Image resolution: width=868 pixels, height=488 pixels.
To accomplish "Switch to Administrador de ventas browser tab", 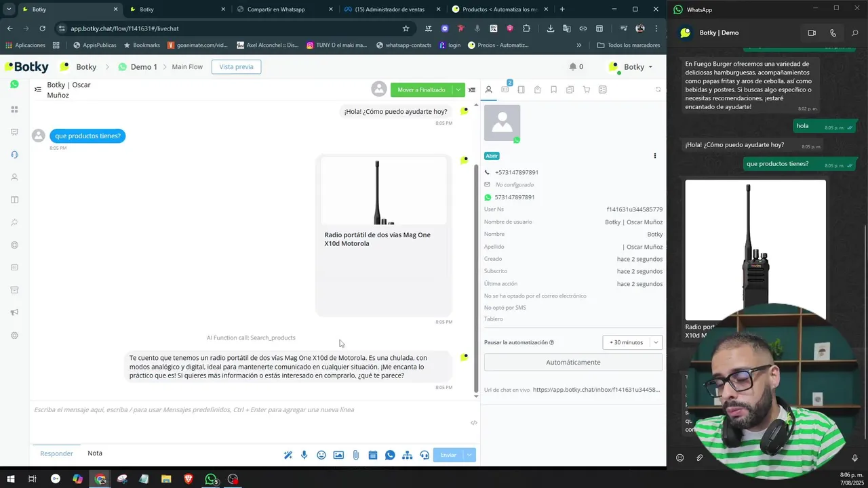I will (392, 9).
